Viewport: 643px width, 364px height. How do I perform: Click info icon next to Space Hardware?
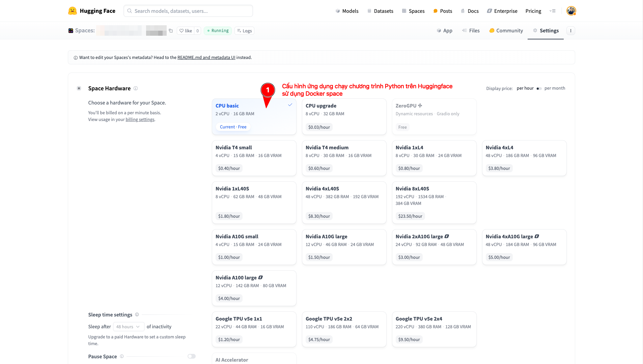pyautogui.click(x=136, y=88)
